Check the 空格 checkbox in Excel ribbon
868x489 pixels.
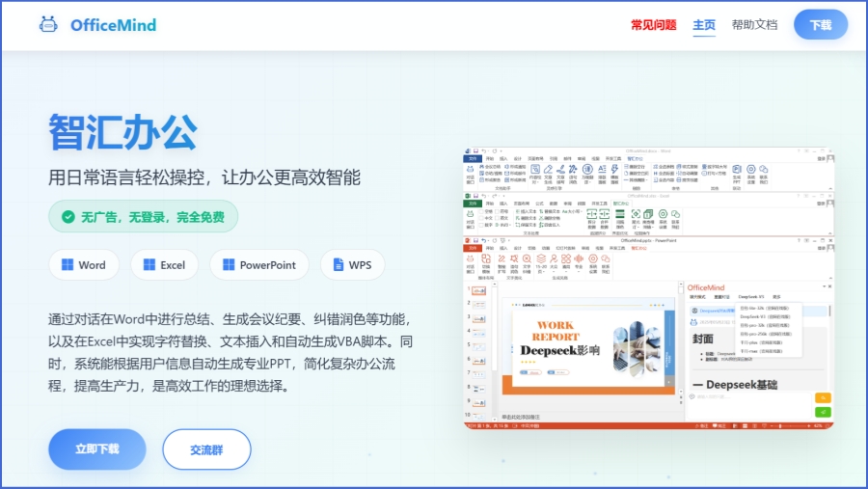click(x=481, y=211)
